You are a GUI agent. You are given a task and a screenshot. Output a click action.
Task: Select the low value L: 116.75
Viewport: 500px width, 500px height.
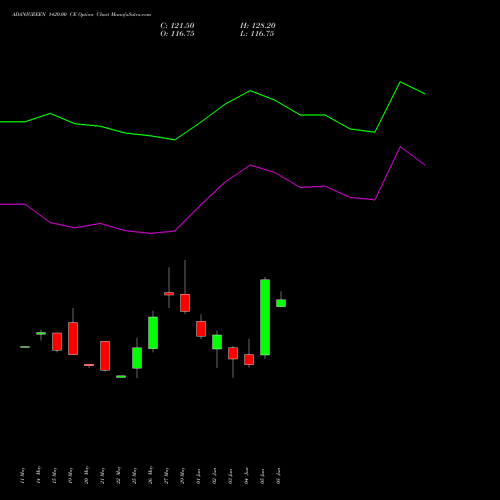(257, 34)
